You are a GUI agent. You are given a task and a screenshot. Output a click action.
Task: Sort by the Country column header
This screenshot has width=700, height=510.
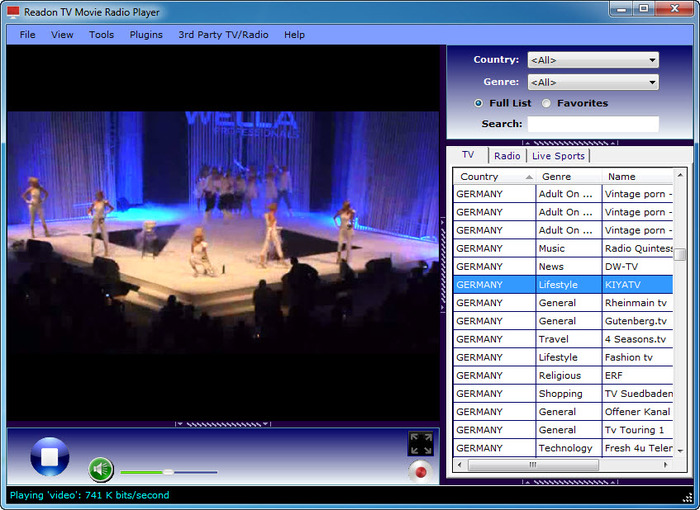[494, 176]
